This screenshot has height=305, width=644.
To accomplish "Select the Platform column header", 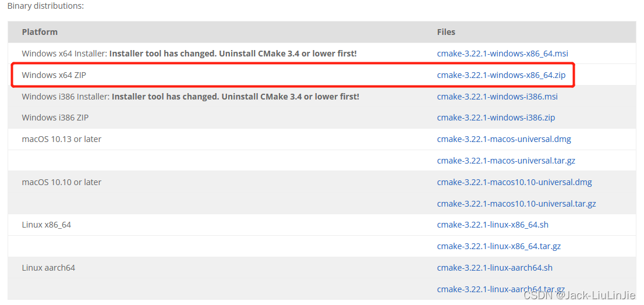I will tap(40, 32).
